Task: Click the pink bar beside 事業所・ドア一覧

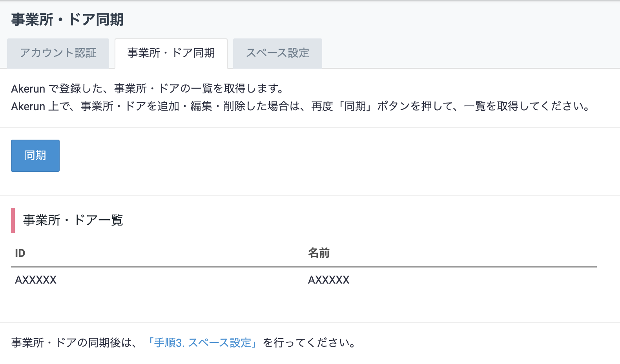Action: pyautogui.click(x=13, y=220)
